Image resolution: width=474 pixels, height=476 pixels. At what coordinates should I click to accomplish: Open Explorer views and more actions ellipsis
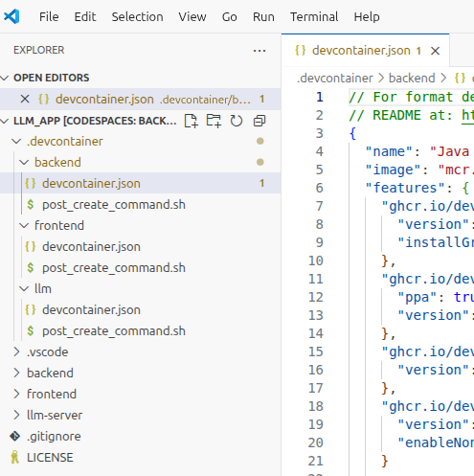(260, 51)
